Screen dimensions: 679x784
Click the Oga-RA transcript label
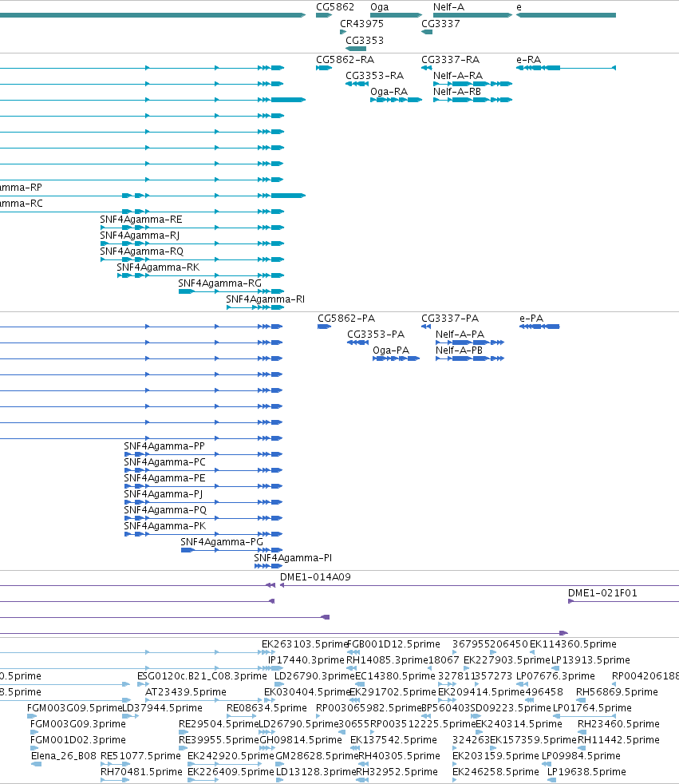pos(389,92)
